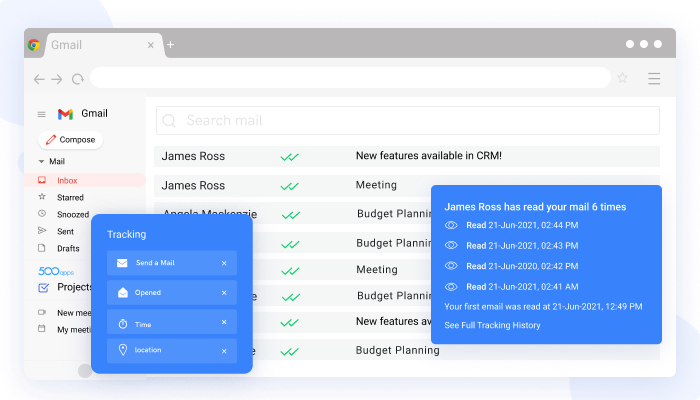
Task: Click eye icon for 02:42 PM read
Action: pyautogui.click(x=451, y=266)
